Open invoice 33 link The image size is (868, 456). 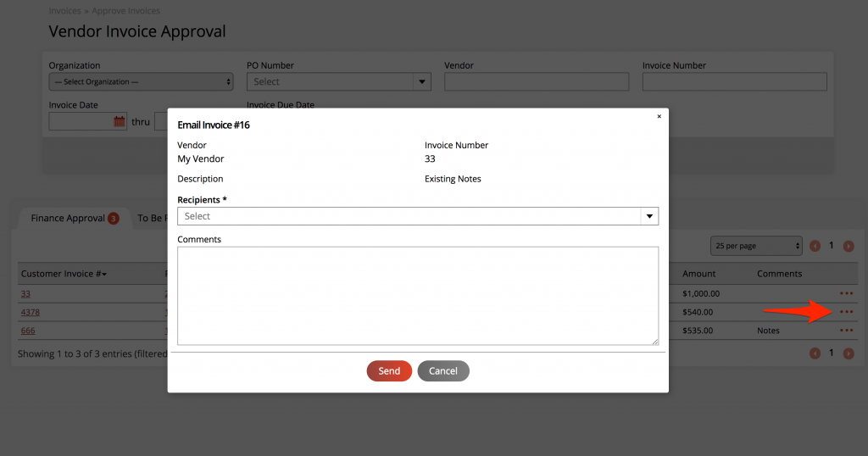25,294
